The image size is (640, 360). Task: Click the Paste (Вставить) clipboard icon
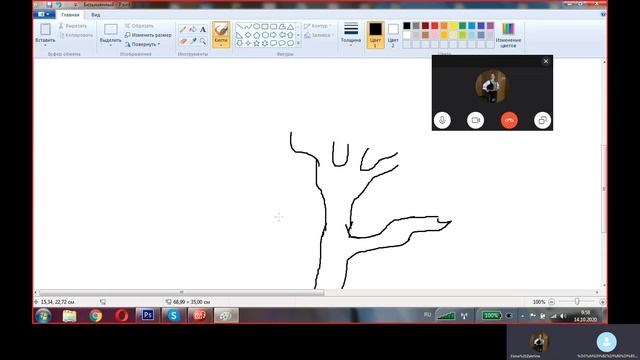(45, 29)
